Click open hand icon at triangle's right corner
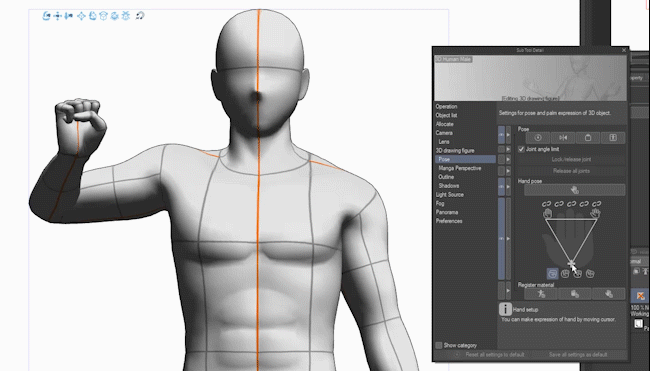The width and height of the screenshot is (650, 371). 596,213
